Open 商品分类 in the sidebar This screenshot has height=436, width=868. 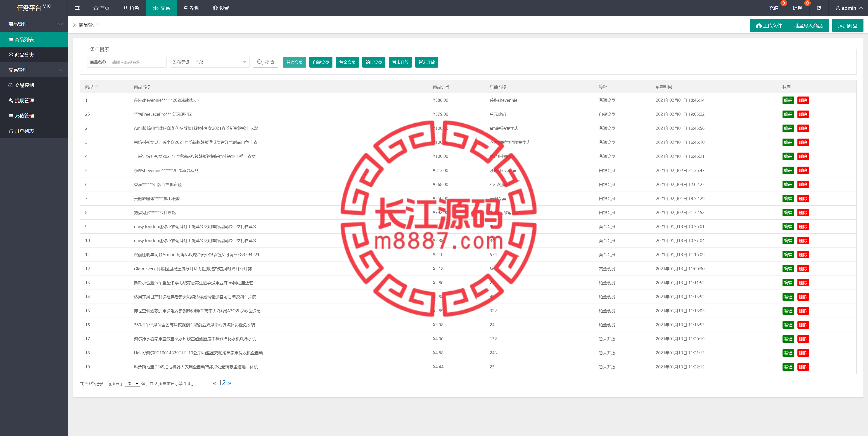tap(34, 54)
